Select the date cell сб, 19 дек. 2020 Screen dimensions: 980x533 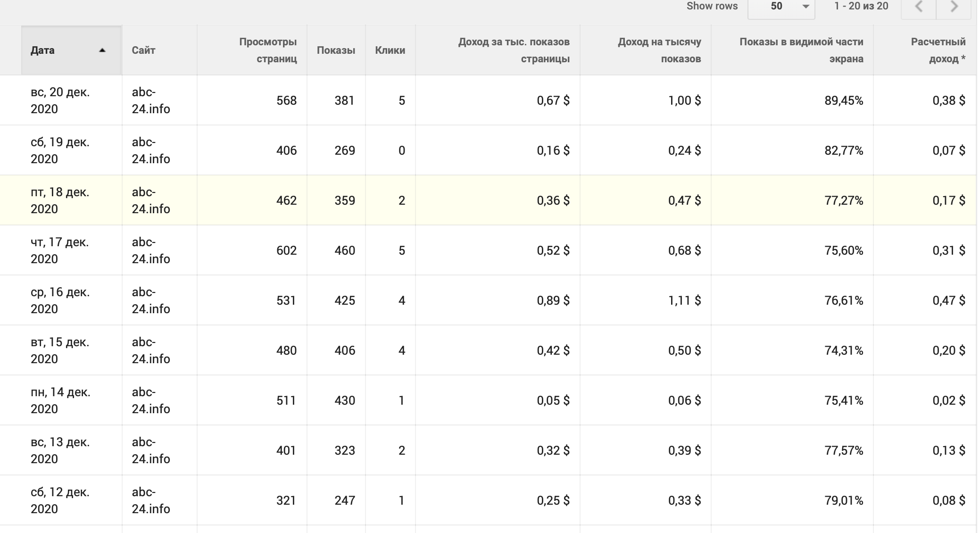pos(60,150)
